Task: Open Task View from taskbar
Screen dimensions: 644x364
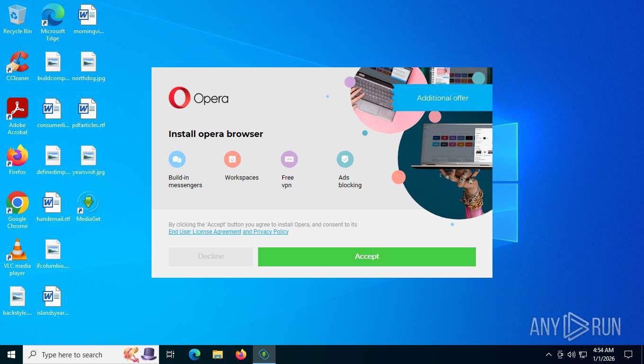Action: [170, 355]
